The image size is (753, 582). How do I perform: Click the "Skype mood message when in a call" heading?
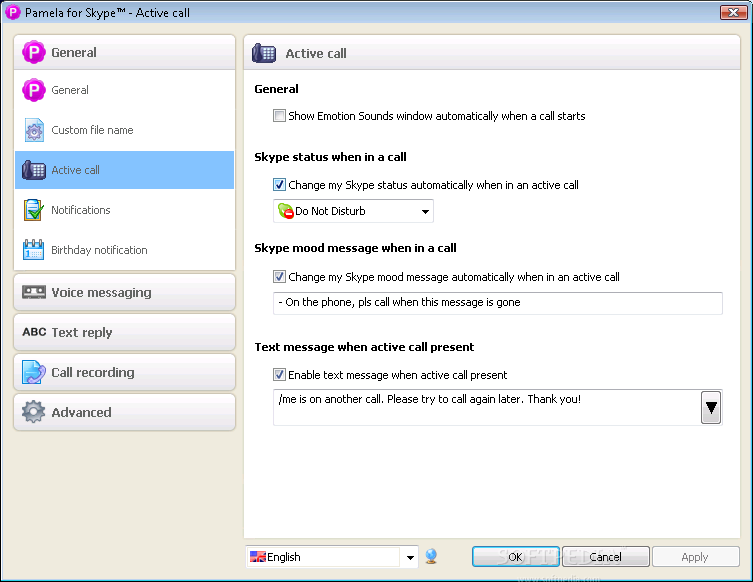(x=355, y=248)
